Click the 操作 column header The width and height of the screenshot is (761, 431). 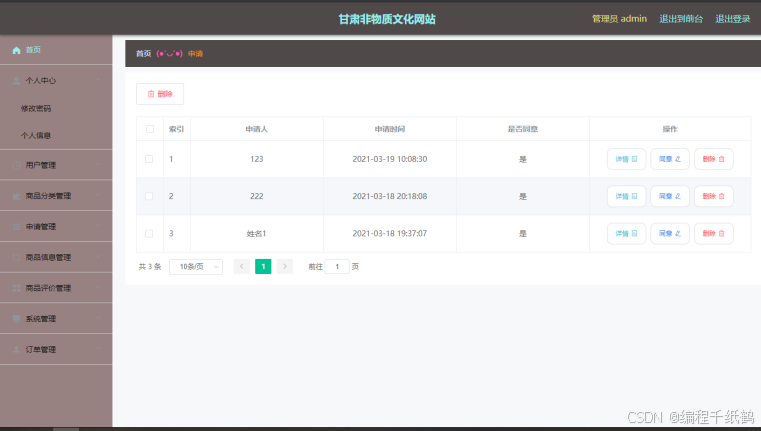(x=670, y=129)
